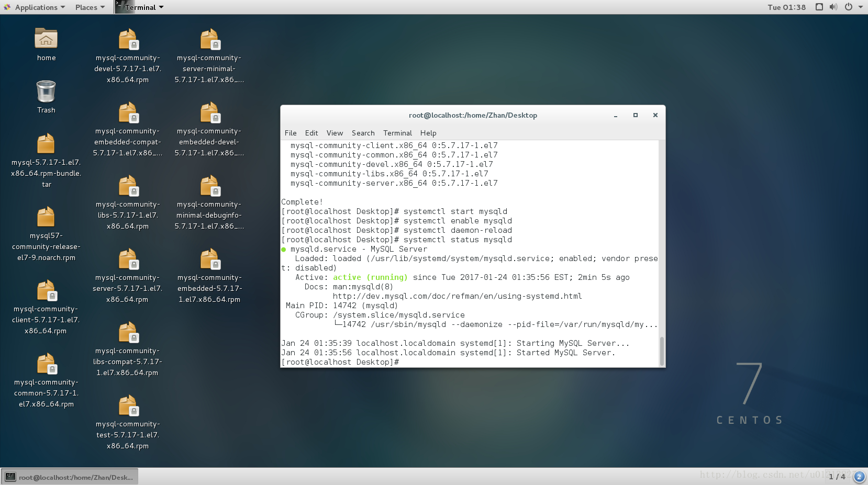Screen dimensions: 868x485
Task: Click the root@localhost taskbar window button
Action: pyautogui.click(x=70, y=477)
